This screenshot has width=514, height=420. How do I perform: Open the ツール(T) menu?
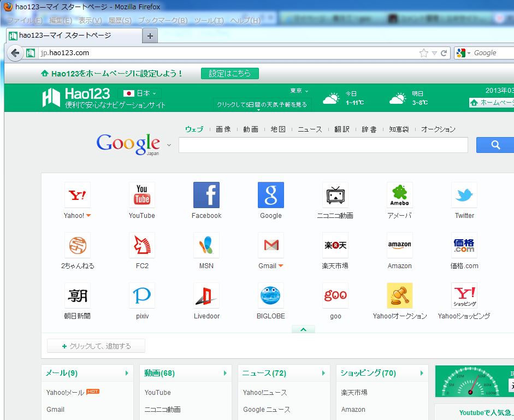click(x=209, y=21)
